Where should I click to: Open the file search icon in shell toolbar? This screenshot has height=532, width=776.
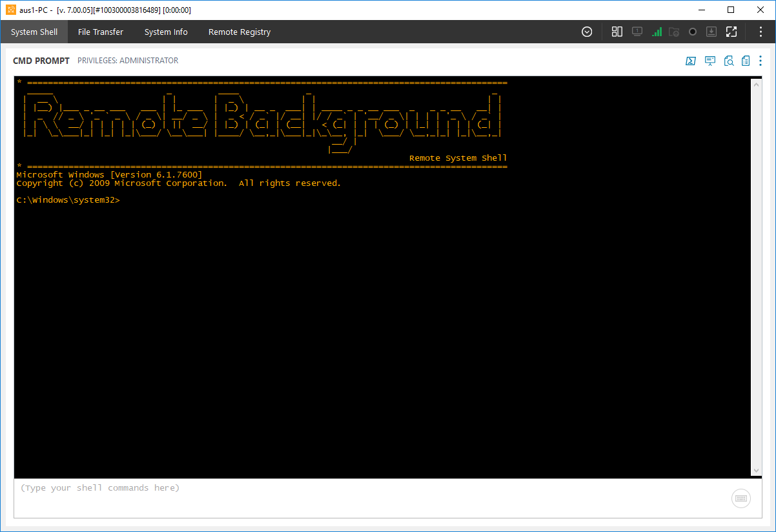[728, 61]
